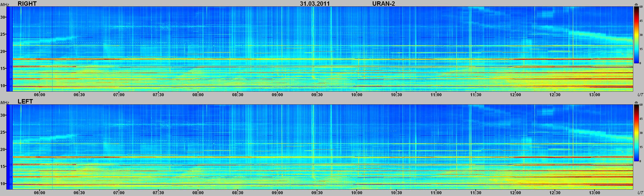Click 08:00 time tick under RIGHT panel
The image size is (644, 196).
point(198,95)
